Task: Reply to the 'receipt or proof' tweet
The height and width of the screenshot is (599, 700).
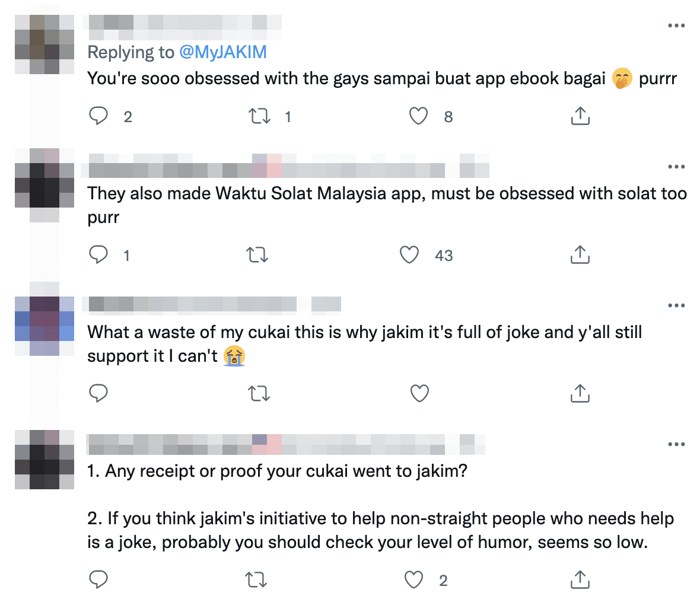Action: point(98,579)
